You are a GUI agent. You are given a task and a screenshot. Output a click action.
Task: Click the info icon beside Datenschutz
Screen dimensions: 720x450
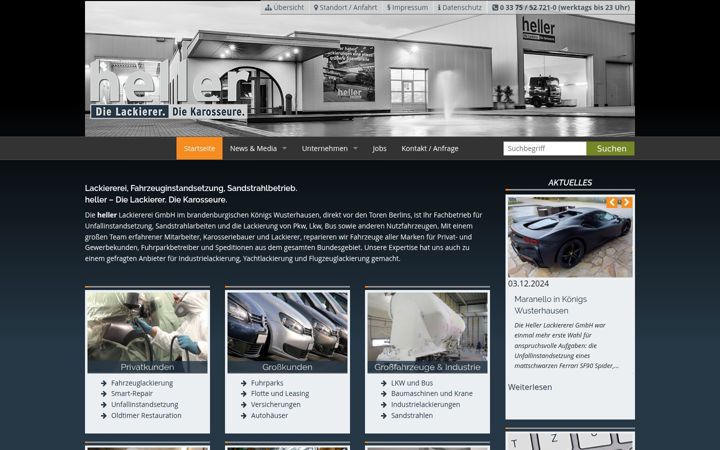click(x=439, y=7)
